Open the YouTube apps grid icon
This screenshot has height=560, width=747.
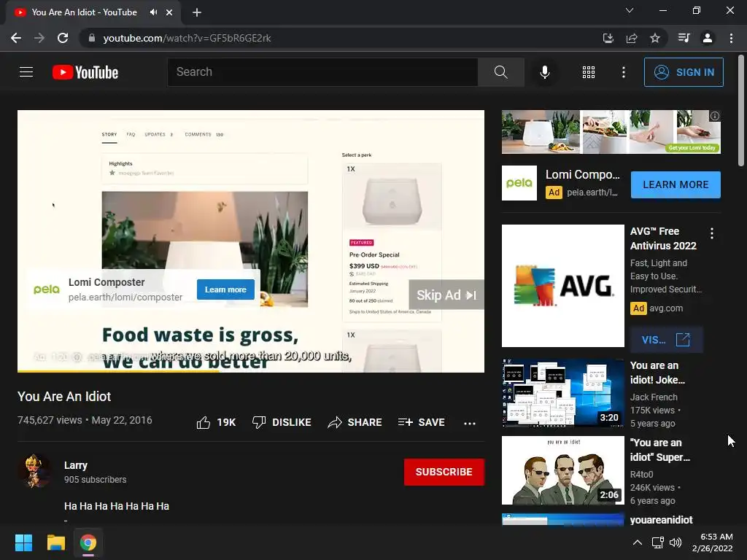point(589,72)
